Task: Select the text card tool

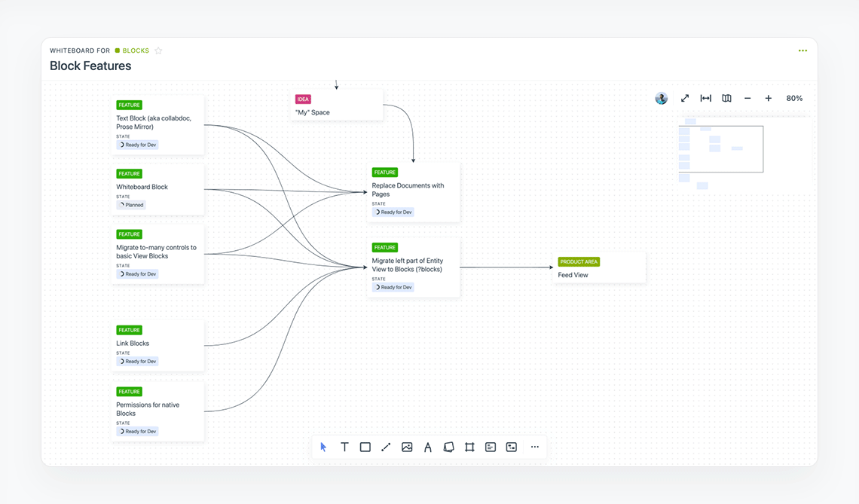Action: click(491, 447)
